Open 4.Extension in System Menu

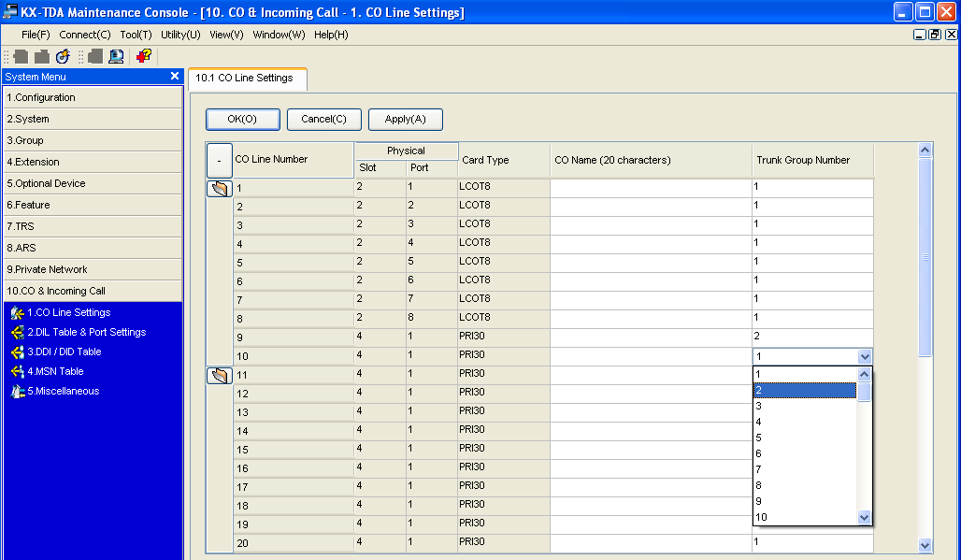(x=93, y=162)
